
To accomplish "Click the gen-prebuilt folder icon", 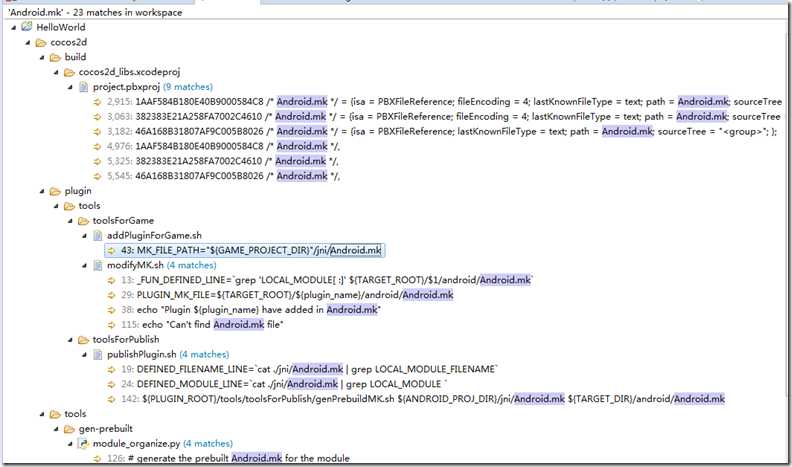I will click(69, 429).
